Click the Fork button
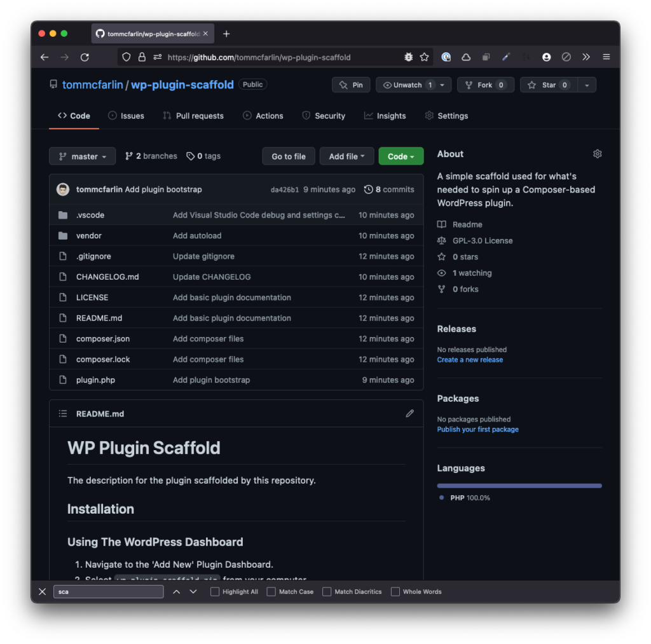Viewport: 651px width, 644px height. (x=486, y=85)
